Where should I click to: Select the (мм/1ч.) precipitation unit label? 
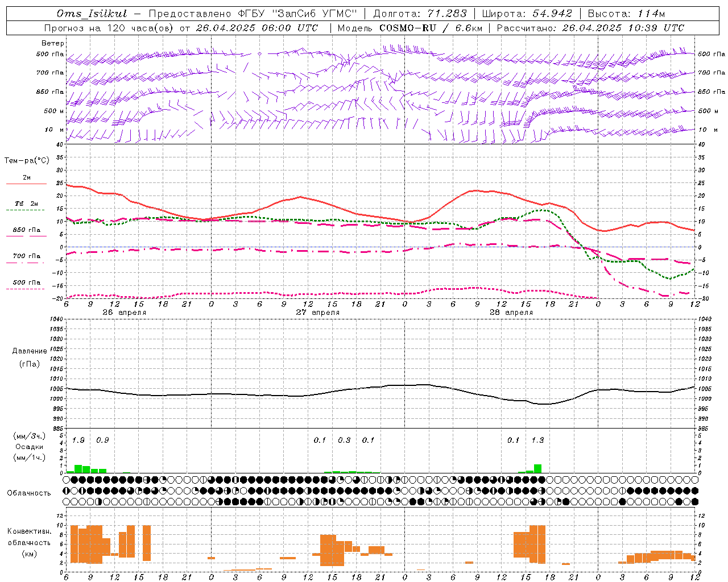pyautogui.click(x=29, y=458)
